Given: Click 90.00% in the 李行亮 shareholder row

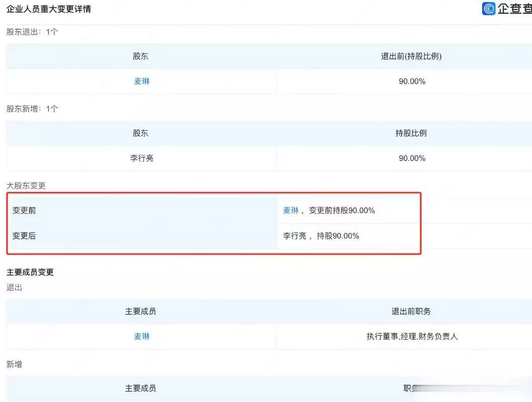Looking at the screenshot, I should point(412,158).
